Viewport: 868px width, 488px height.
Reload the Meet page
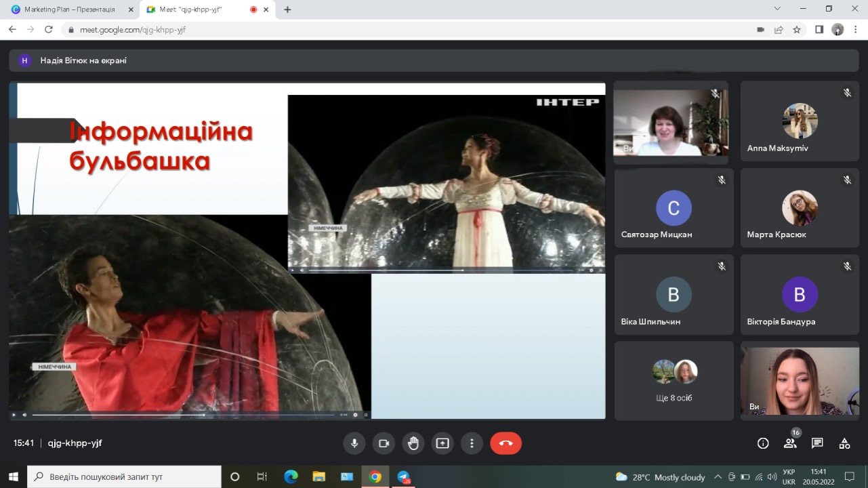coord(49,30)
